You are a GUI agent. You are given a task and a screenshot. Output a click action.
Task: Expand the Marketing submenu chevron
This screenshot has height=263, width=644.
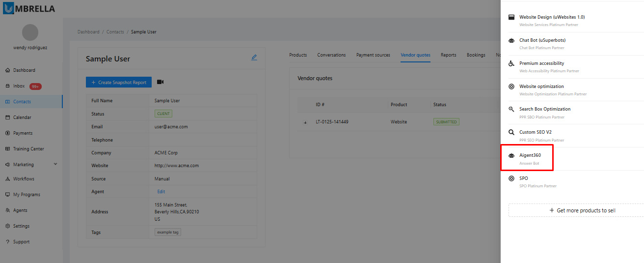pyautogui.click(x=55, y=164)
